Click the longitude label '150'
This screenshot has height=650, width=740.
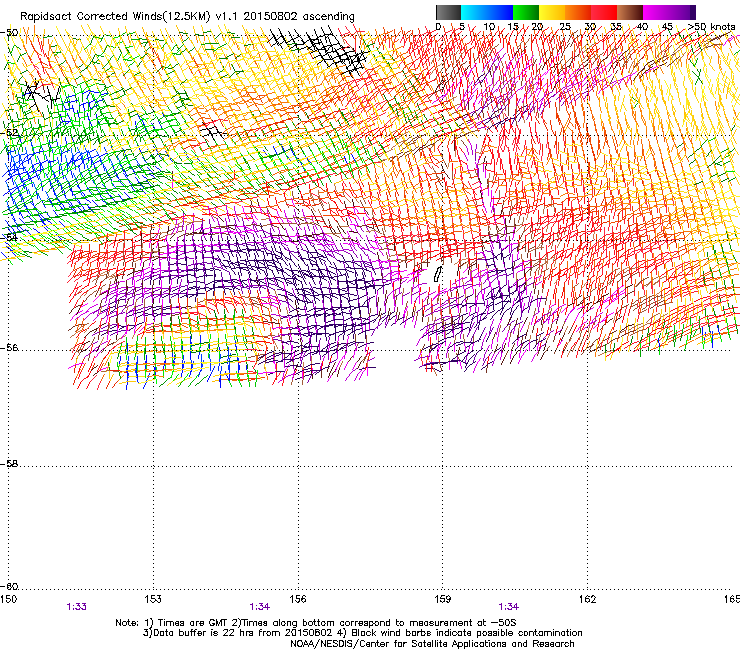coord(8,599)
